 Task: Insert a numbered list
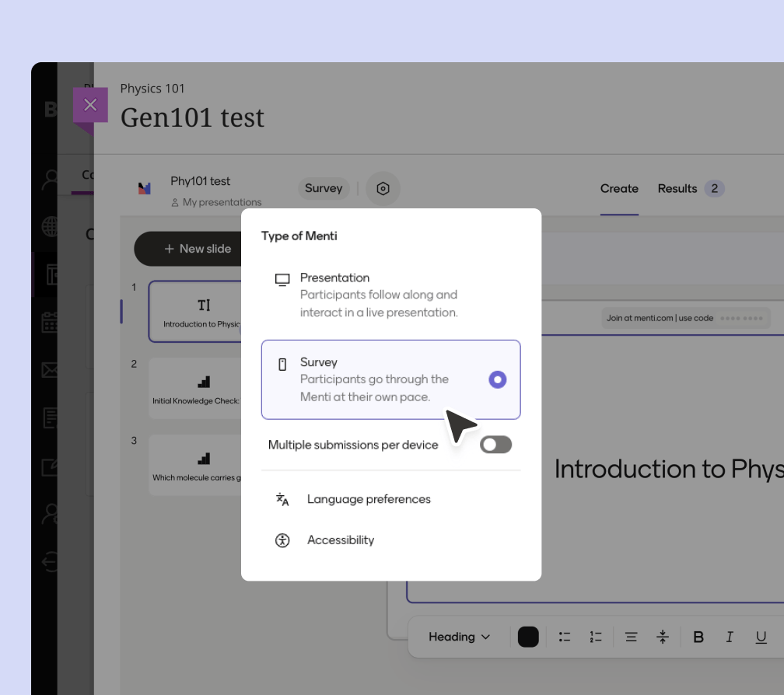(x=596, y=637)
